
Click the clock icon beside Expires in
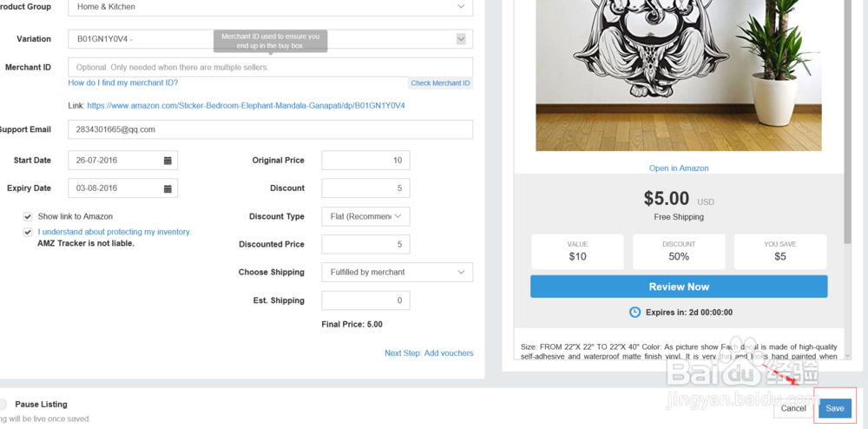(x=635, y=312)
